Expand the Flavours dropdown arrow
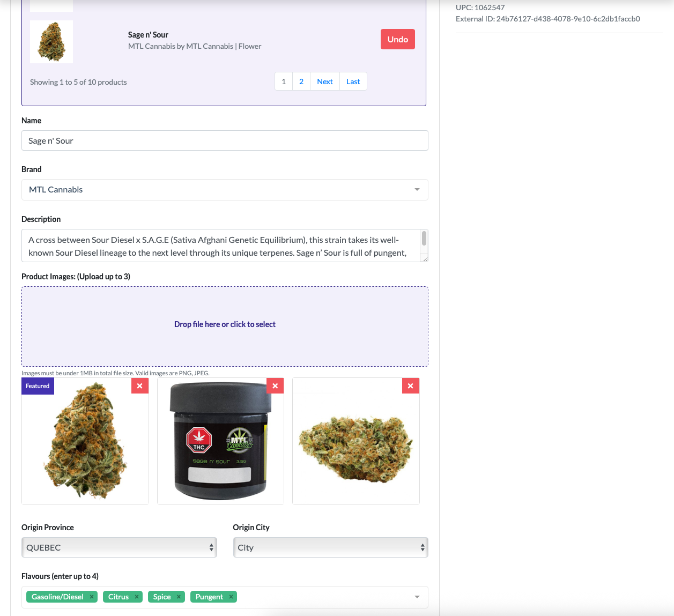Viewport: 674px width, 616px height. point(417,597)
